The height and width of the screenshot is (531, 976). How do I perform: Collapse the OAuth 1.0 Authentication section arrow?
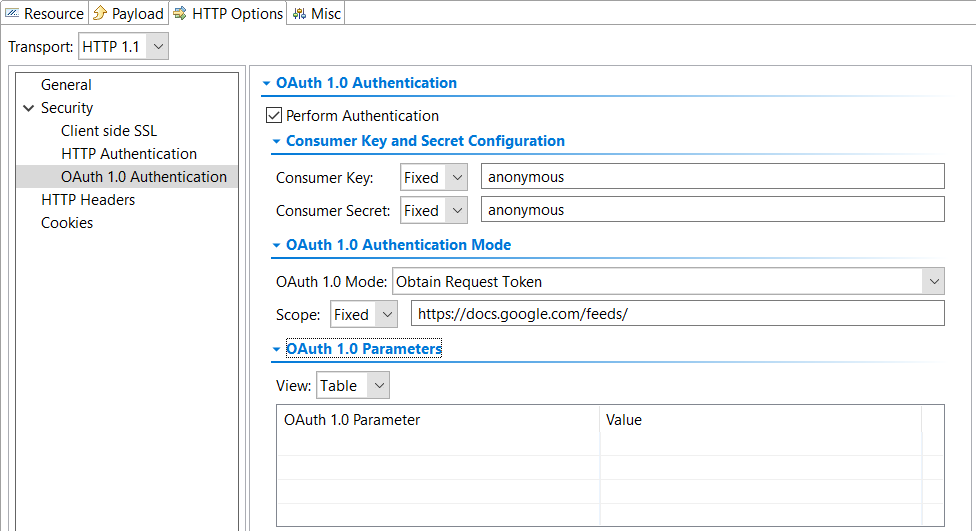(266, 83)
